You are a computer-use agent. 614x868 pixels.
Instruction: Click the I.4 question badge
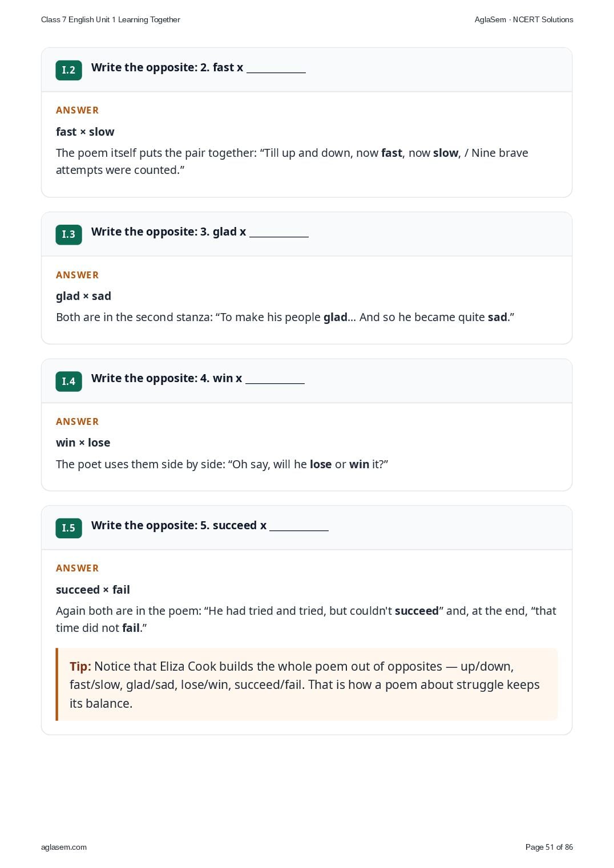[68, 382]
